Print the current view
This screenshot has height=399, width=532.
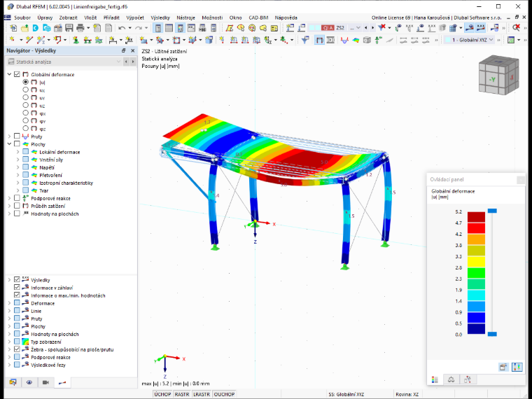point(80,28)
